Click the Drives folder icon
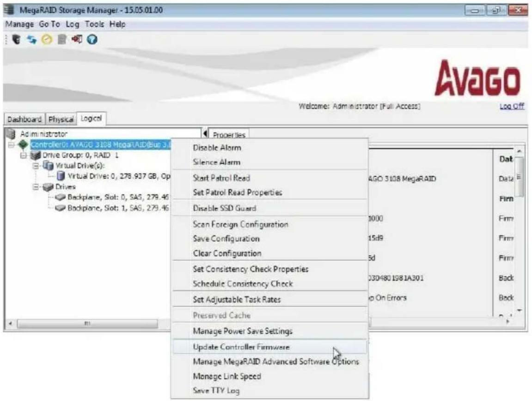The width and height of the screenshot is (532, 401). coord(48,187)
